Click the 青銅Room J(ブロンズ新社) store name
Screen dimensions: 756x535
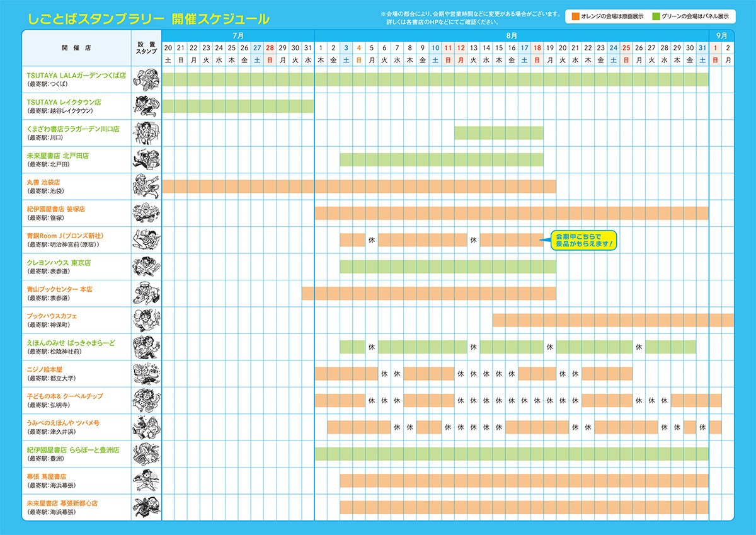66,236
